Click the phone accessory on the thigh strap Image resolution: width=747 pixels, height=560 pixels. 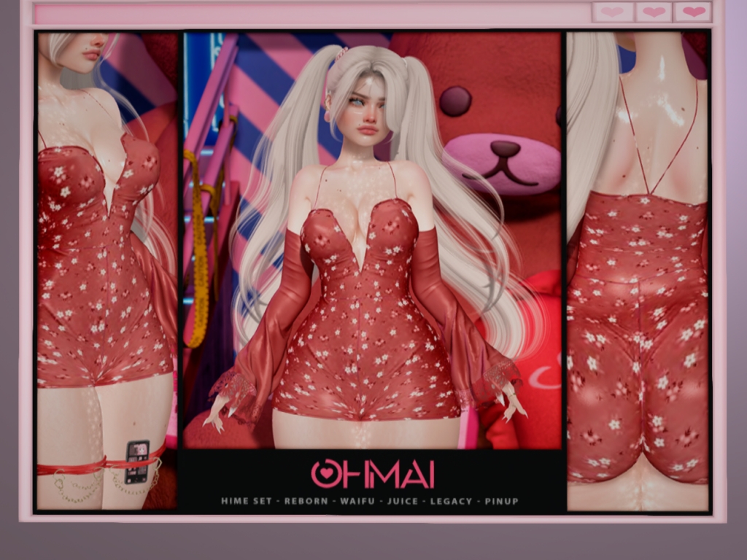click(137, 462)
